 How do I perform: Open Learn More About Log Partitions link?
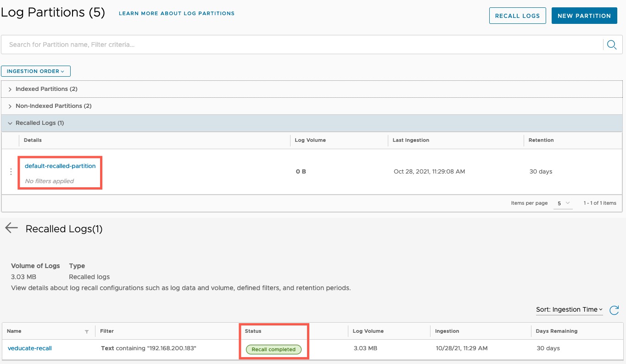177,13
